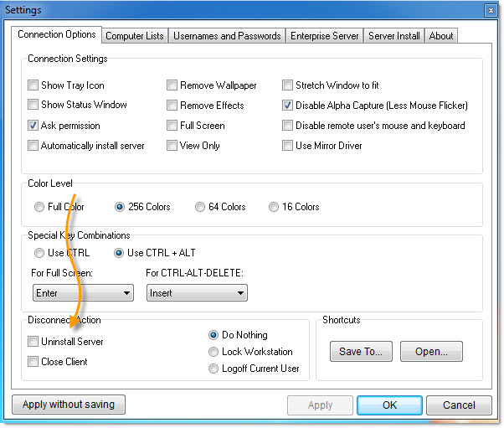Close the Settings window with X
Screen dimensions: 504x428
tap(491, 10)
